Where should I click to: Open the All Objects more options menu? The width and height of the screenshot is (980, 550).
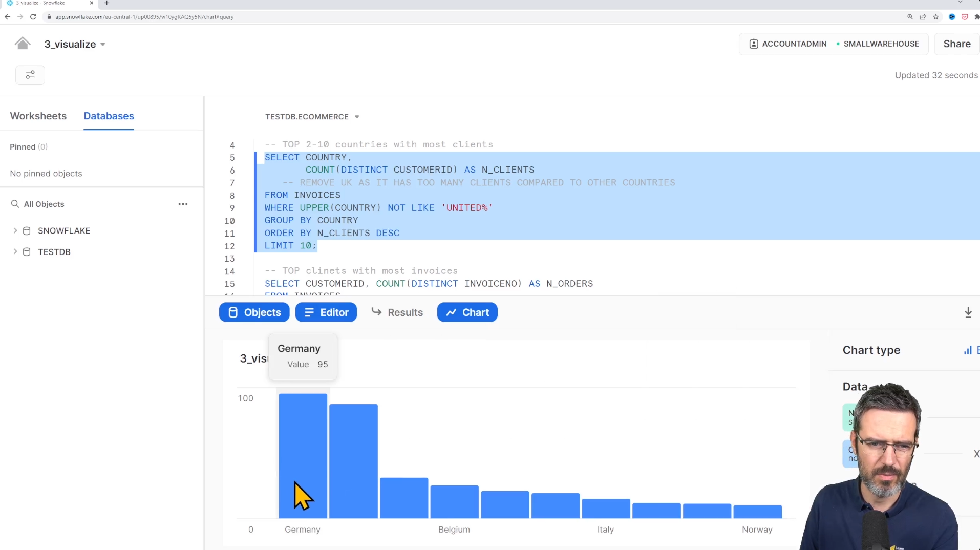183,204
